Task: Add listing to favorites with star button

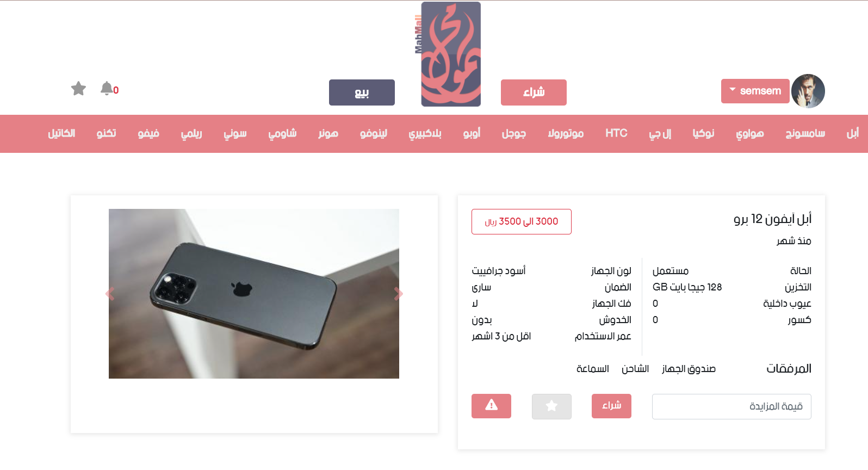Action: coord(551,406)
